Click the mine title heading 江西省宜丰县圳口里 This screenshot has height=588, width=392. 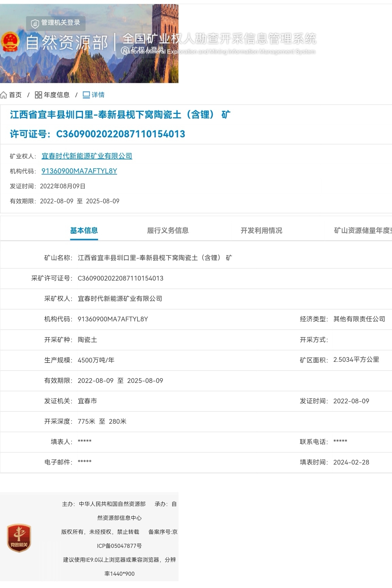120,115
